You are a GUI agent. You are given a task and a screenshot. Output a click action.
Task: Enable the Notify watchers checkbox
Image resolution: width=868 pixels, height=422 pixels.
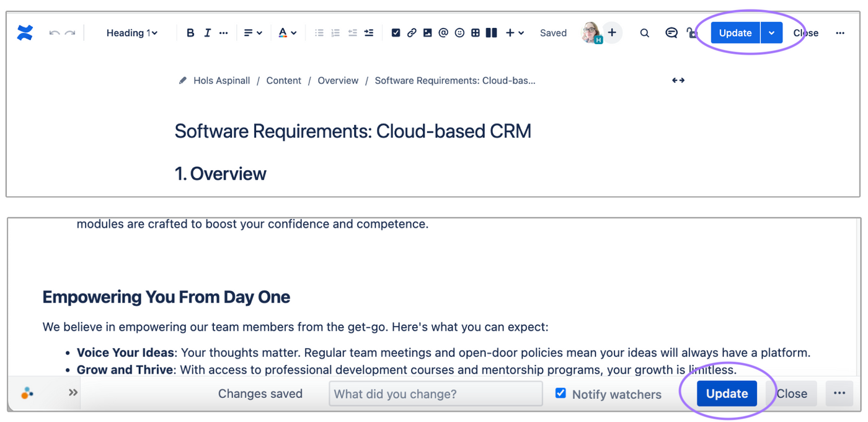tap(560, 393)
